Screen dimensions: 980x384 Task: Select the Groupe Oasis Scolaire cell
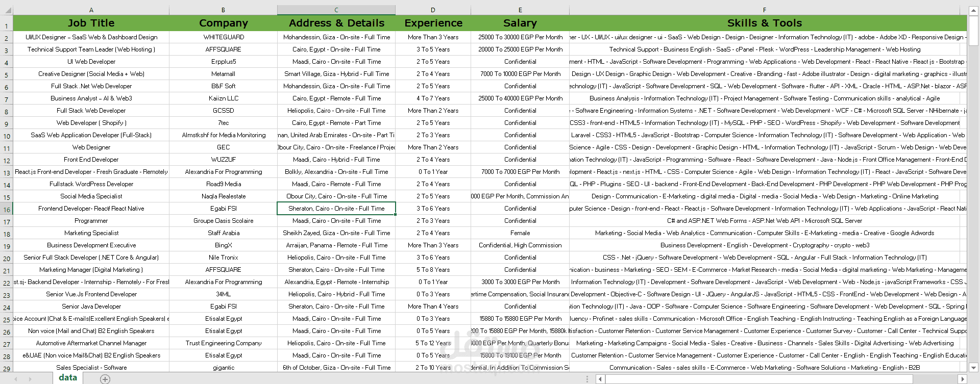click(x=224, y=221)
